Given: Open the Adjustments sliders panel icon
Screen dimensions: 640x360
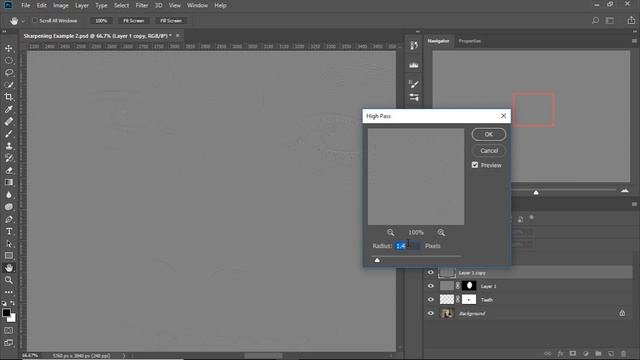Looking at the screenshot, I should 414,97.
